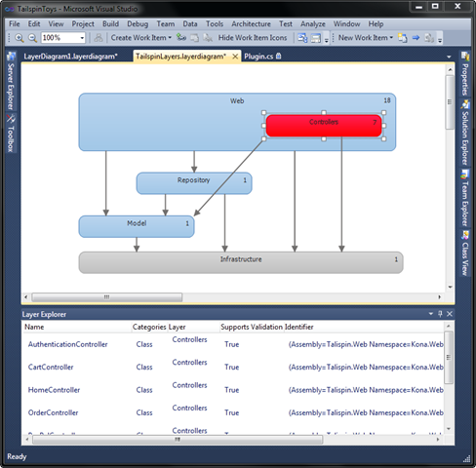Click the diagram vertical scrollbar thumb
Image resolution: width=476 pixels, height=468 pixels.
[450, 102]
